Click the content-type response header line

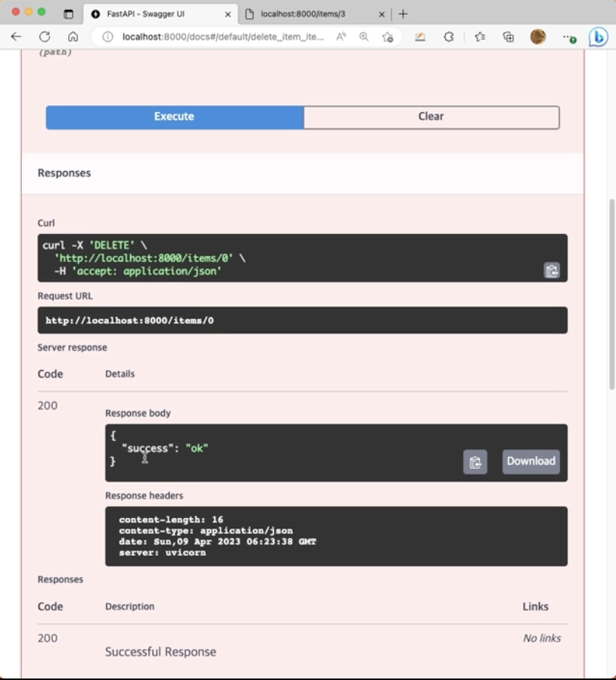(206, 530)
